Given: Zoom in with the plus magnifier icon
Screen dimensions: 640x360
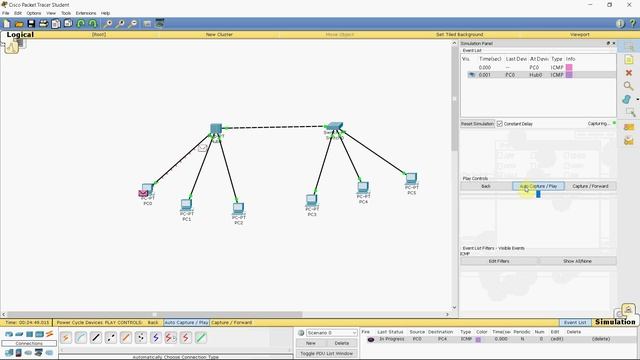Looking at the screenshot, I should coord(108,24).
